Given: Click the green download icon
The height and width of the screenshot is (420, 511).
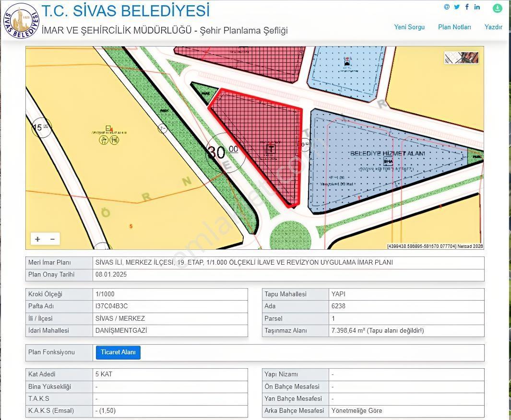Looking at the screenshot, I should pos(497,8).
